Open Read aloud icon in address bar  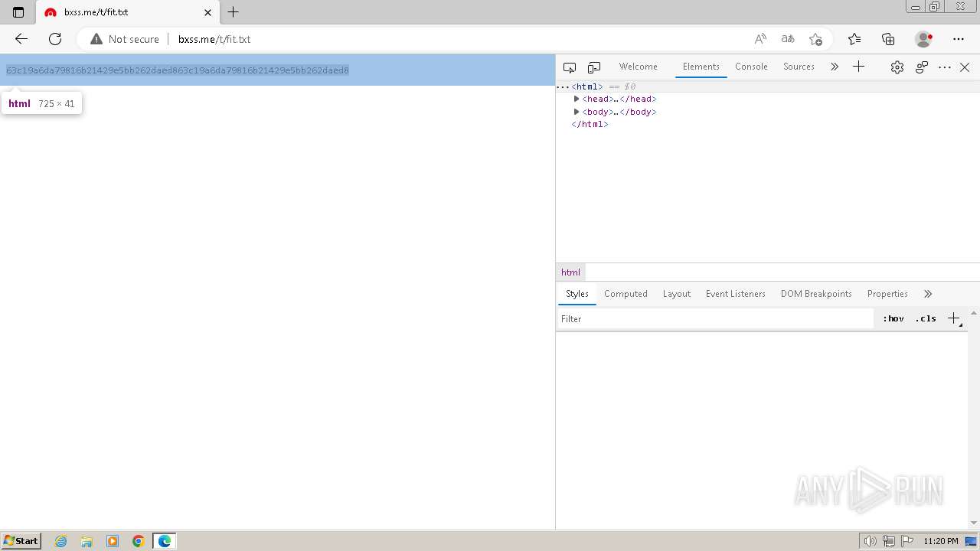click(x=760, y=39)
